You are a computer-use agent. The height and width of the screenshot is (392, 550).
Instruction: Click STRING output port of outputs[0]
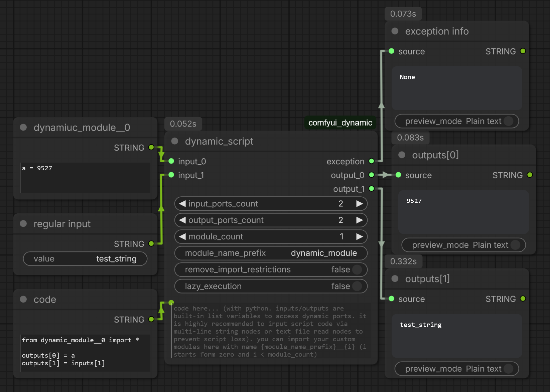pos(530,175)
